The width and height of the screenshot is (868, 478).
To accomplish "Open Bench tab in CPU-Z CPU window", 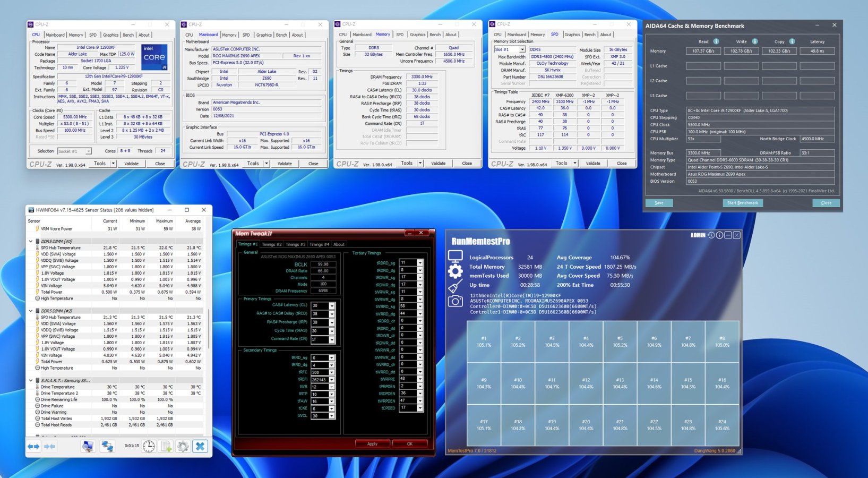I will 128,35.
